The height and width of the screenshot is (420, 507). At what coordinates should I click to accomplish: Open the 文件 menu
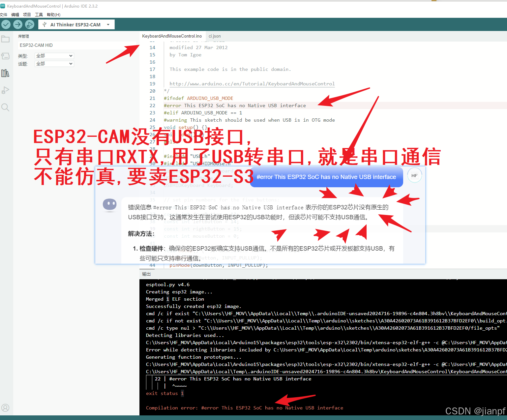(4, 15)
